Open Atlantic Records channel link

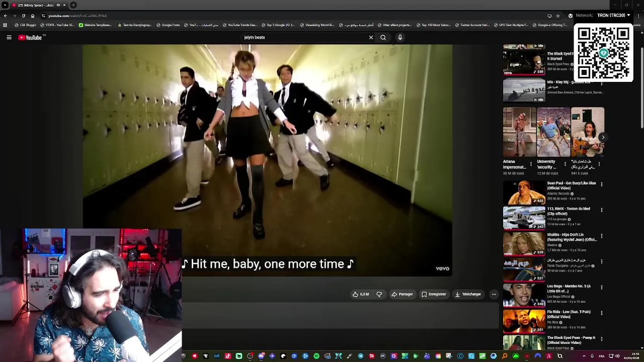(x=558, y=194)
